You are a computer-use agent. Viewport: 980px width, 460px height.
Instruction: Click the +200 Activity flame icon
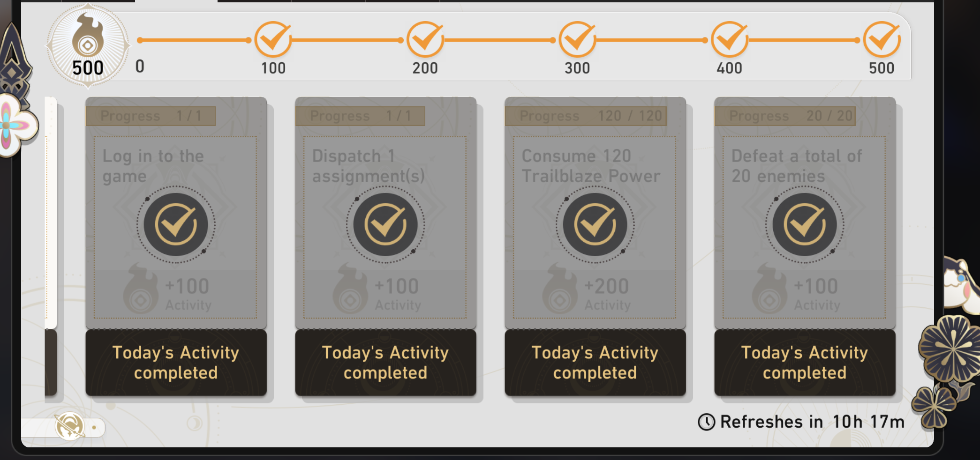(x=560, y=290)
